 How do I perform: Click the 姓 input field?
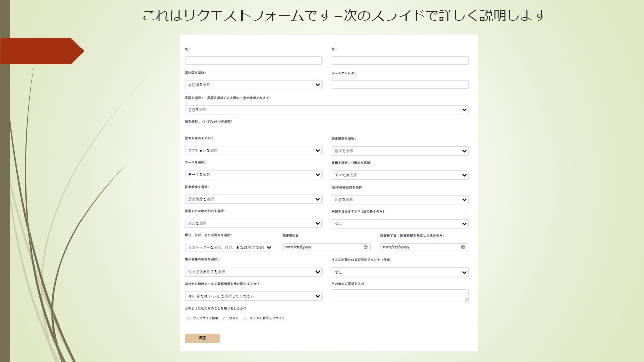click(399, 60)
